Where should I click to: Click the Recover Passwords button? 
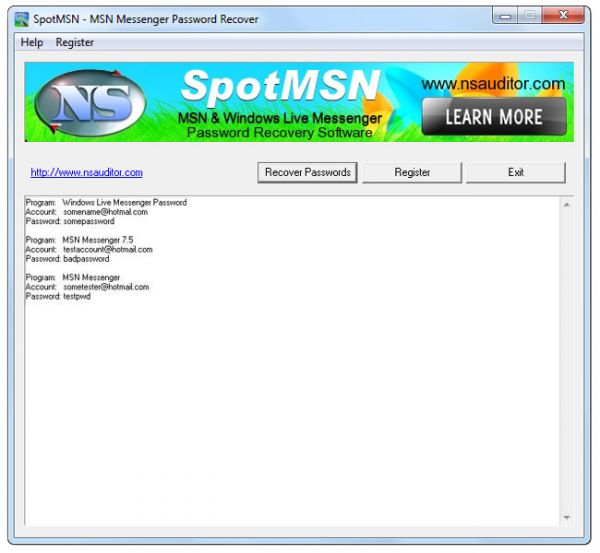coord(308,173)
